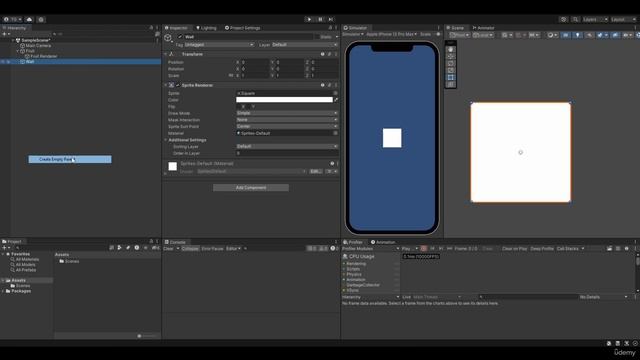Toggle Scene lighting bulb button
The image size is (640, 360).
(577, 35)
